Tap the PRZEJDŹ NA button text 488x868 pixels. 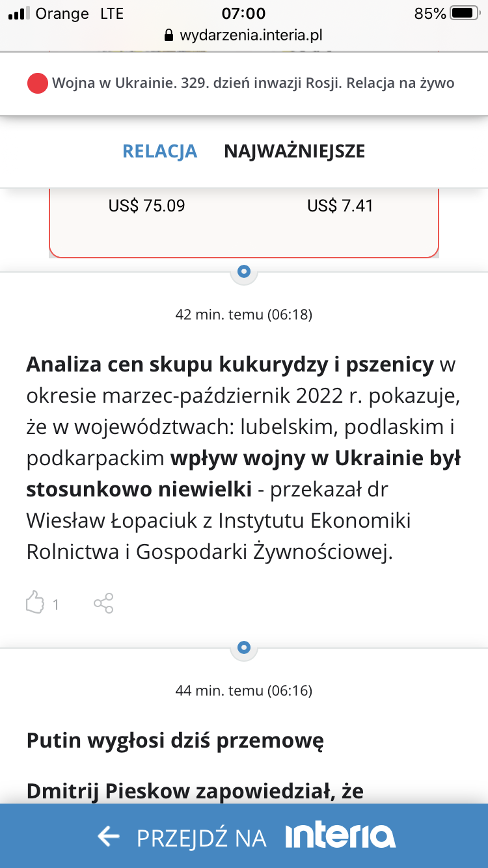click(x=202, y=838)
